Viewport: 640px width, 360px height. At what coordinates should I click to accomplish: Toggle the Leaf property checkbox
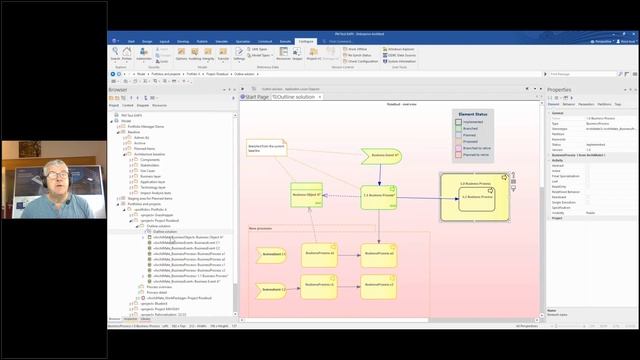[x=588, y=181]
